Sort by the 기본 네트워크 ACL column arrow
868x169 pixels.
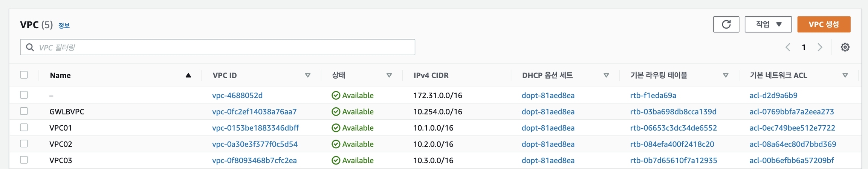845,75
